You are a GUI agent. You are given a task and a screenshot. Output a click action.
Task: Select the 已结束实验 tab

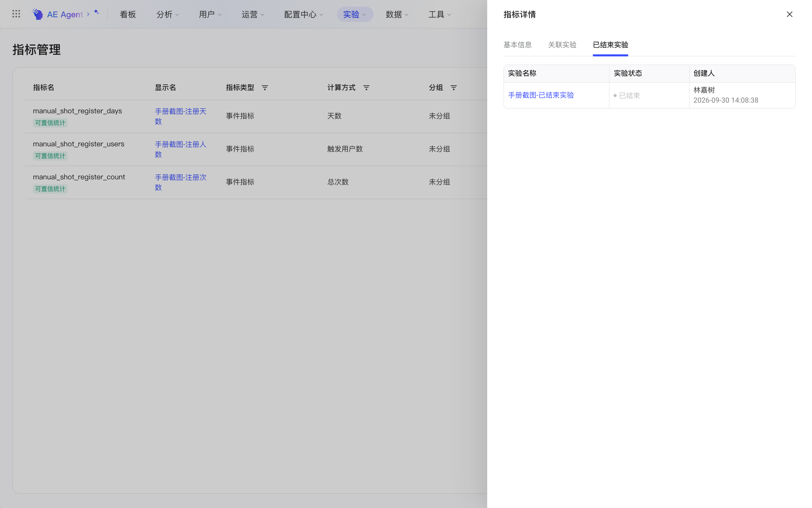pos(610,45)
